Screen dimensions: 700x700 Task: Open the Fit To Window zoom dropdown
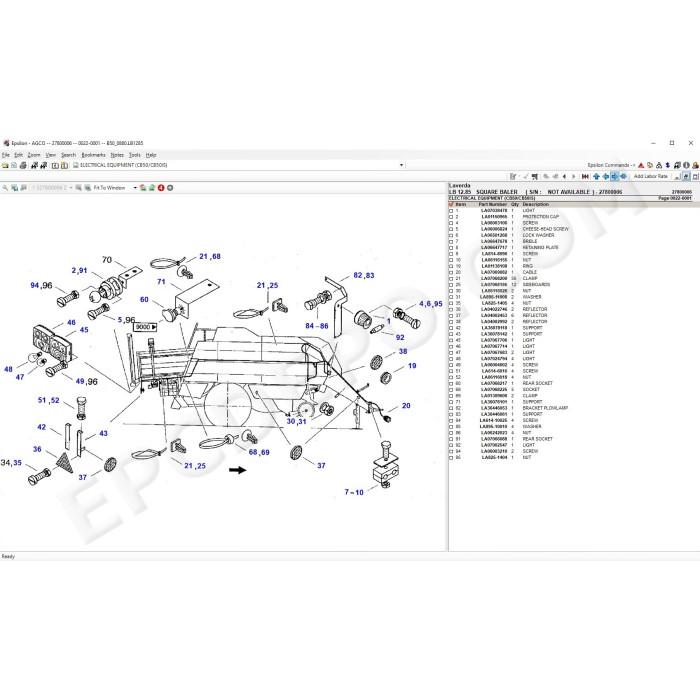tap(135, 188)
